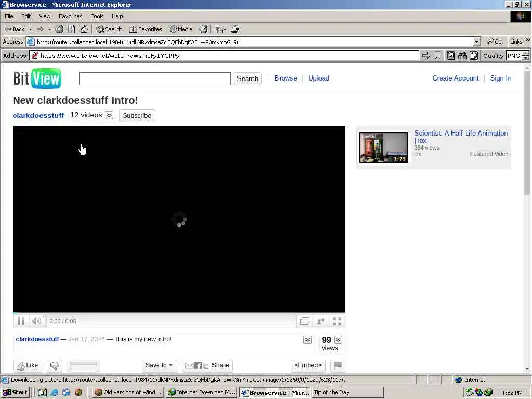Image resolution: width=532 pixels, height=399 pixels.
Task: Open the Save to dropdown
Action: click(x=159, y=365)
